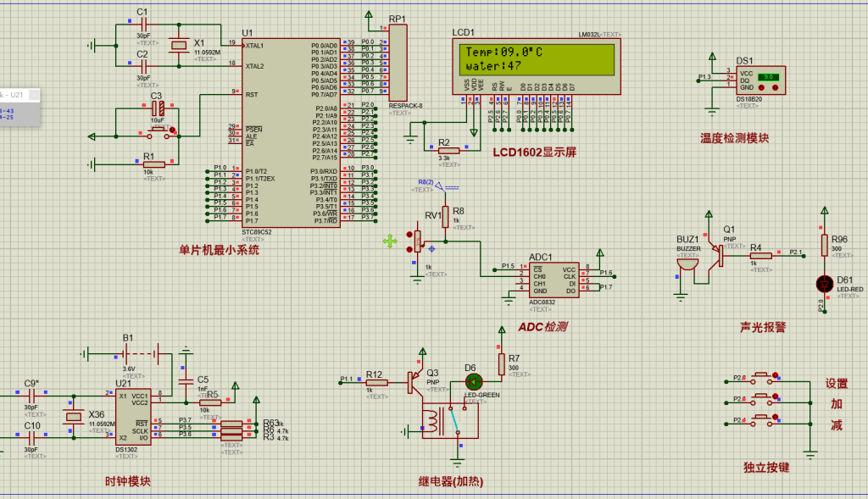Select the STC89C52 microcontroller U1
Viewport: 868px width, 499px height.
[x=290, y=131]
